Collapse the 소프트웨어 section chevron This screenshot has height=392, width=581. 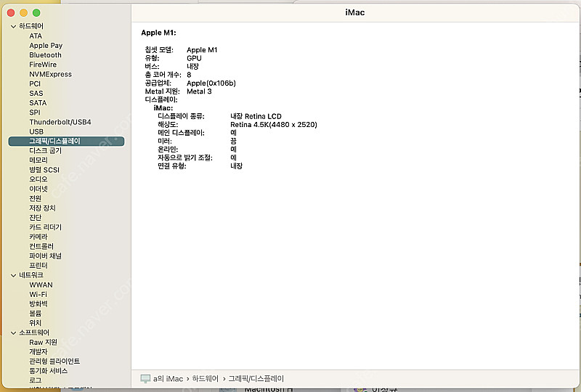pyautogui.click(x=13, y=332)
